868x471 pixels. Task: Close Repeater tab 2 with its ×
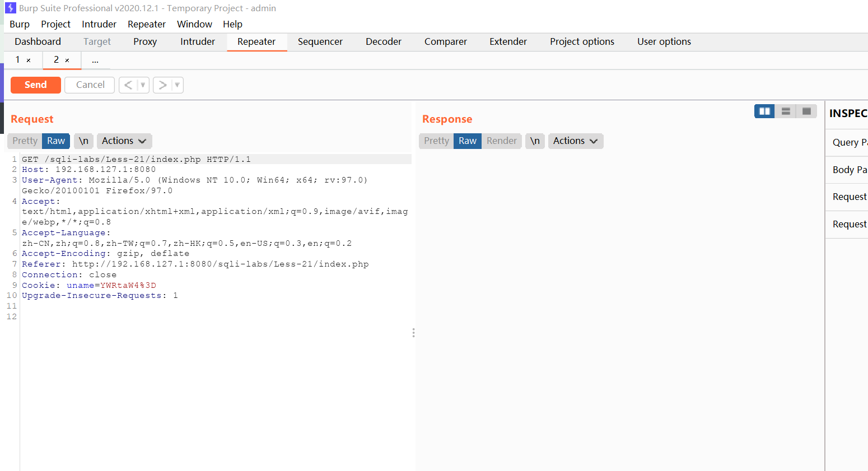[x=67, y=60]
